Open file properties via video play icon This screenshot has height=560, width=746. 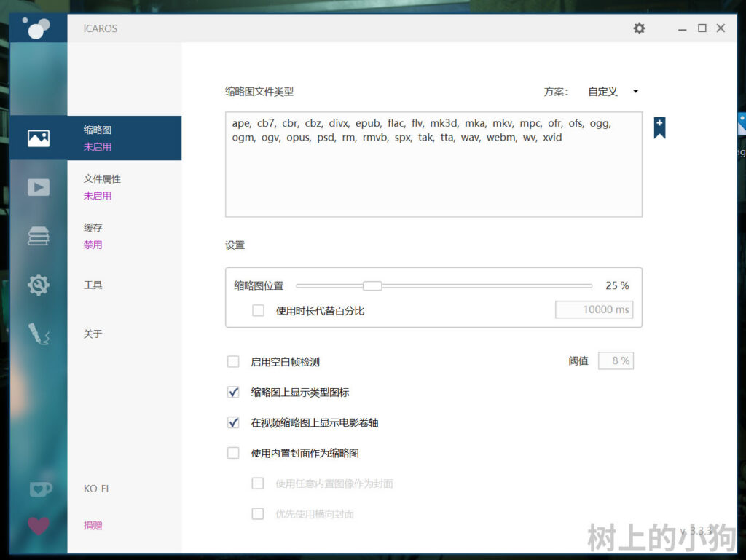click(x=38, y=187)
